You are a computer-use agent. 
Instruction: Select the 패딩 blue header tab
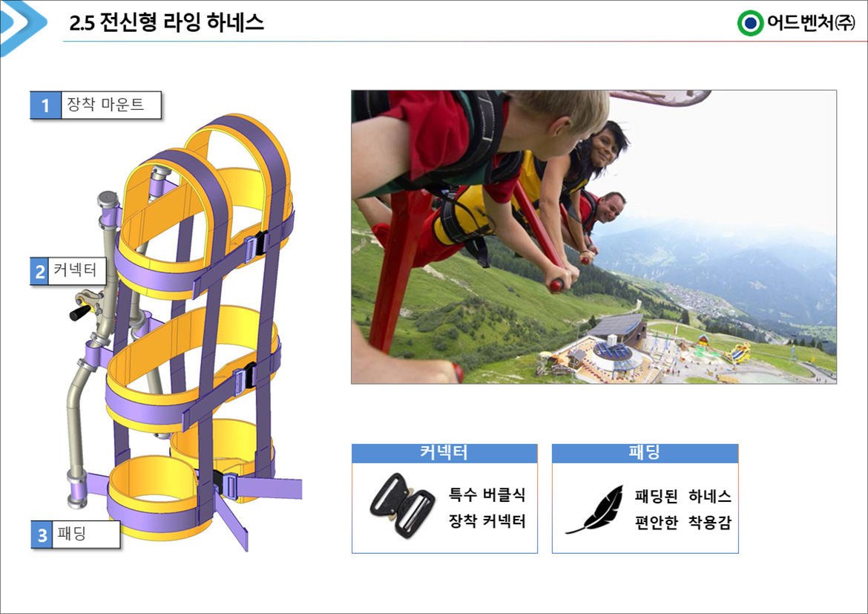[x=645, y=454]
